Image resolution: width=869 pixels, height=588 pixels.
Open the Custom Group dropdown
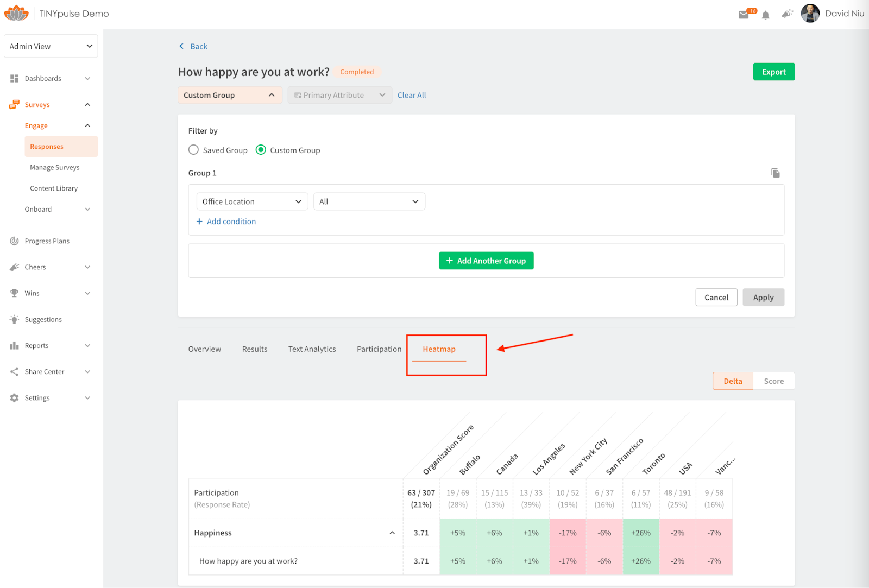[230, 95]
